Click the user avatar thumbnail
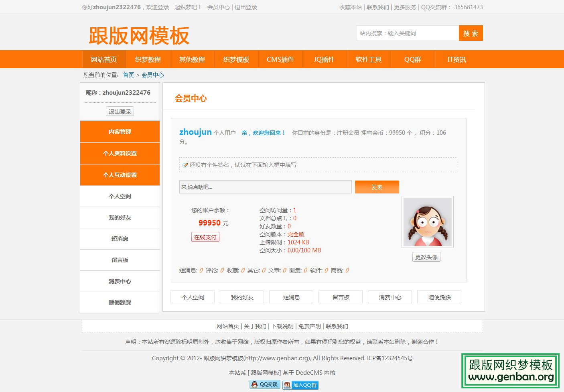Viewport: 564px width, 392px height. (x=427, y=221)
